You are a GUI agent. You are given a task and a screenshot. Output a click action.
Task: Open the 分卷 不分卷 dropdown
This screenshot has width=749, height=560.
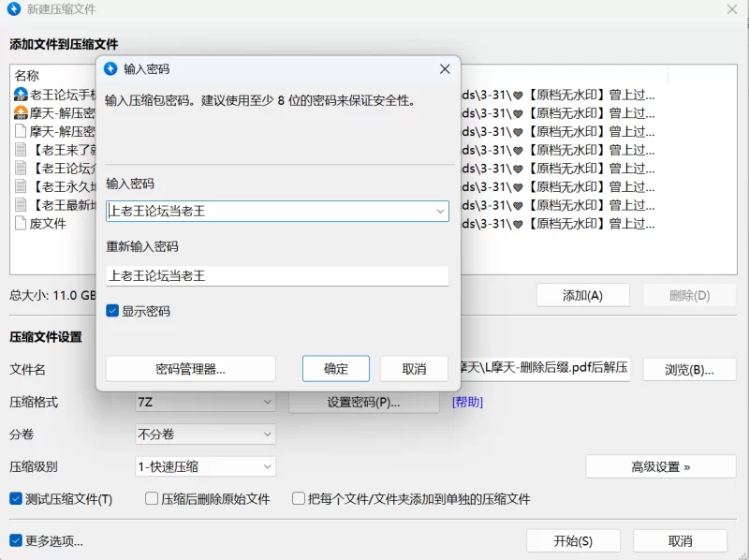point(205,435)
